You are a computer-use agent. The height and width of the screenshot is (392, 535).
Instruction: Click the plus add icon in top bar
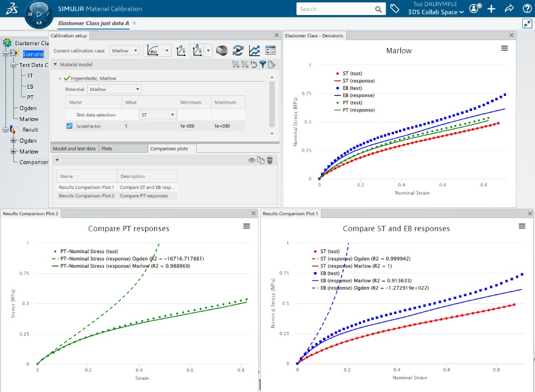[492, 9]
